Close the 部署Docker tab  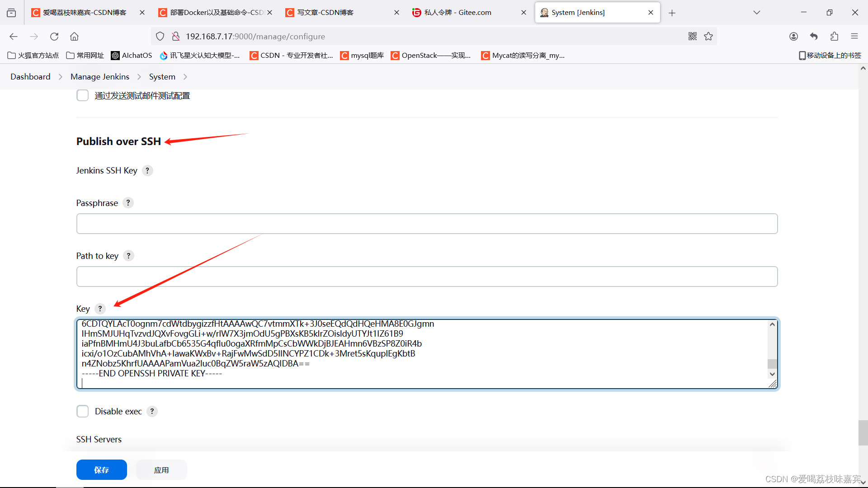pos(269,13)
